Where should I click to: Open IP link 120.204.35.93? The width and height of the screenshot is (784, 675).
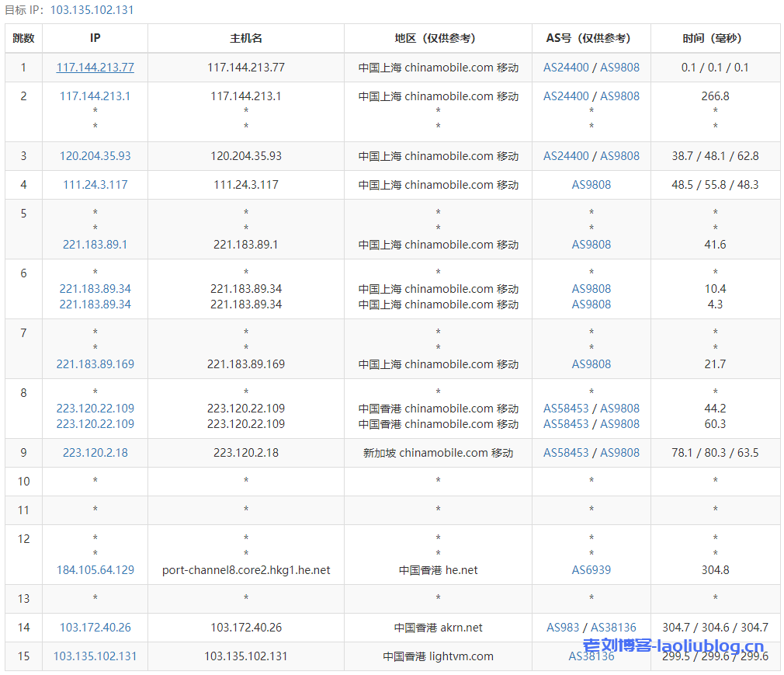(x=95, y=156)
